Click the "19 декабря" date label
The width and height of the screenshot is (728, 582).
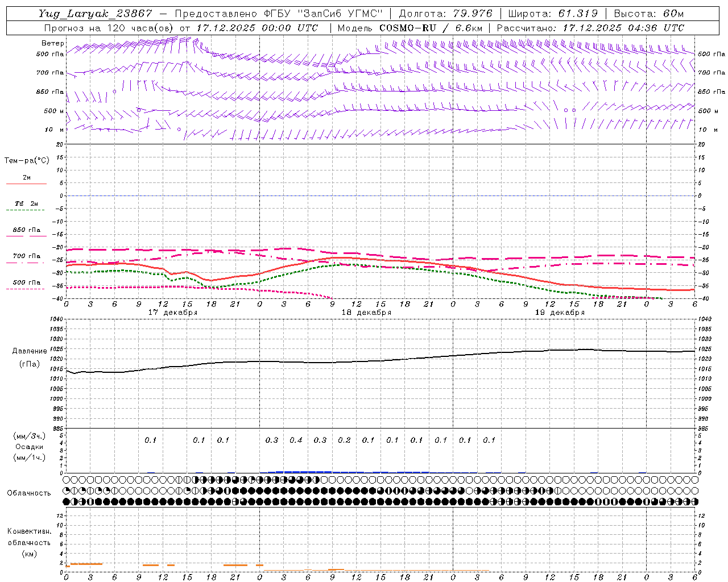560,313
